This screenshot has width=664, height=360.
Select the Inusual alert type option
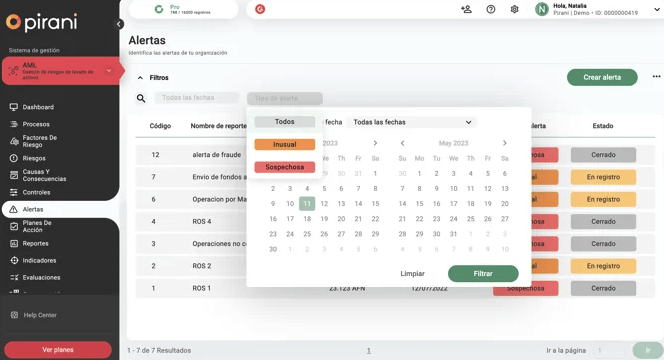point(285,144)
